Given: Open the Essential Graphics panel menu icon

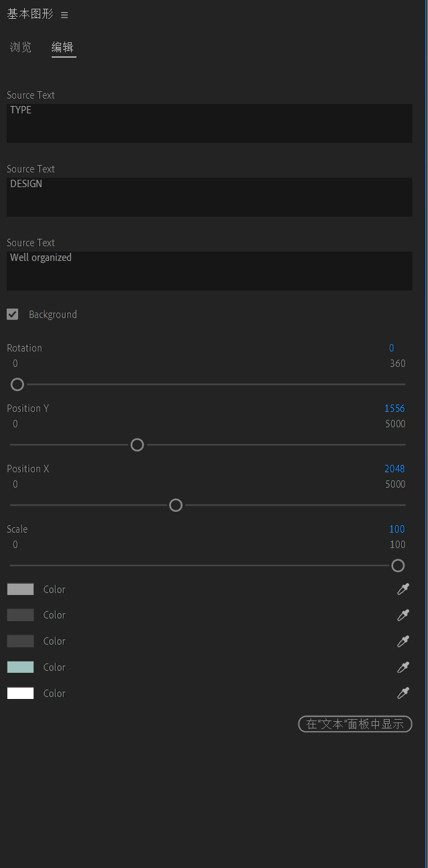Looking at the screenshot, I should tap(64, 15).
